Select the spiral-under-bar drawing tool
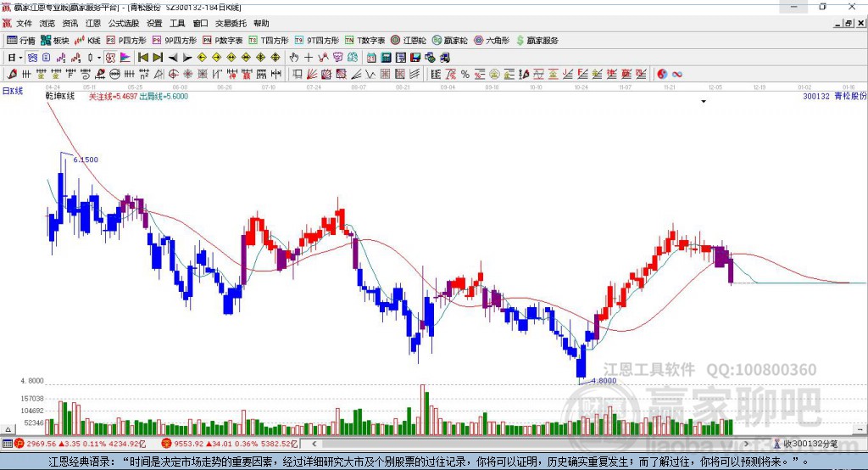Viewport: 868px width, 470px height. [x=86, y=75]
